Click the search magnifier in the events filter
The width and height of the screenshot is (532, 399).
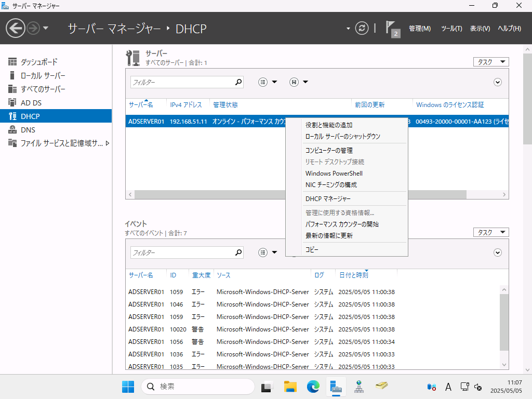coord(238,252)
